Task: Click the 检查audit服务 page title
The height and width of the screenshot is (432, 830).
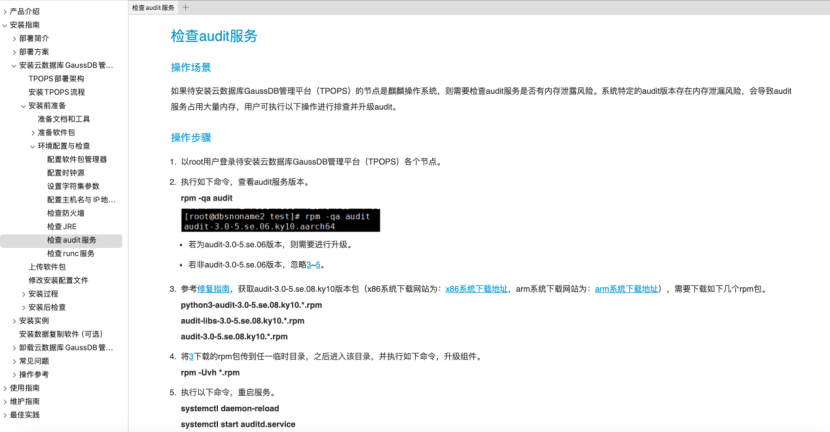Action: (214, 36)
